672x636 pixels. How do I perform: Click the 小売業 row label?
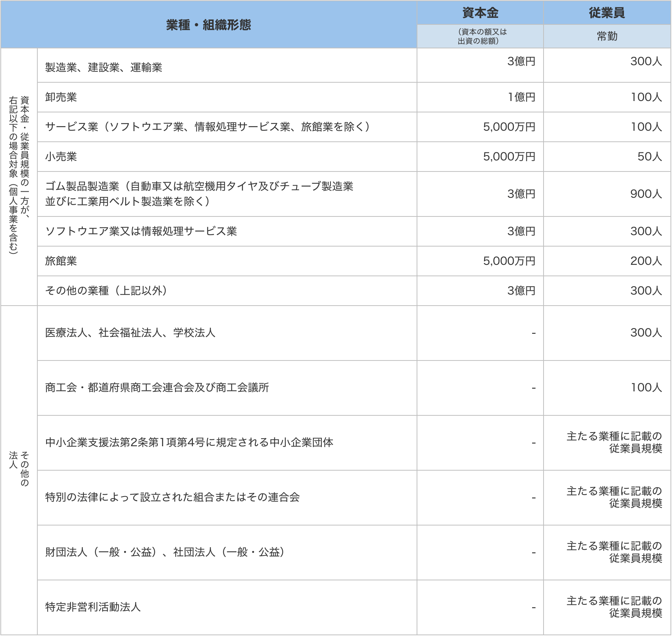coord(61,157)
